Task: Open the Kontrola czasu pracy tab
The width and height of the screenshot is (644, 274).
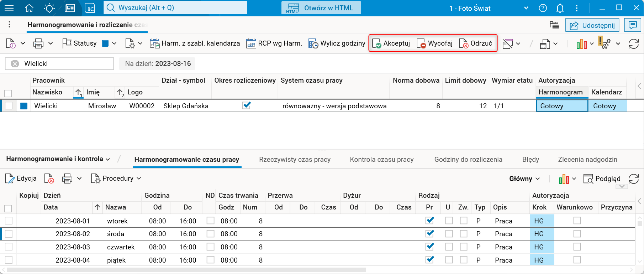Action: pos(382,160)
